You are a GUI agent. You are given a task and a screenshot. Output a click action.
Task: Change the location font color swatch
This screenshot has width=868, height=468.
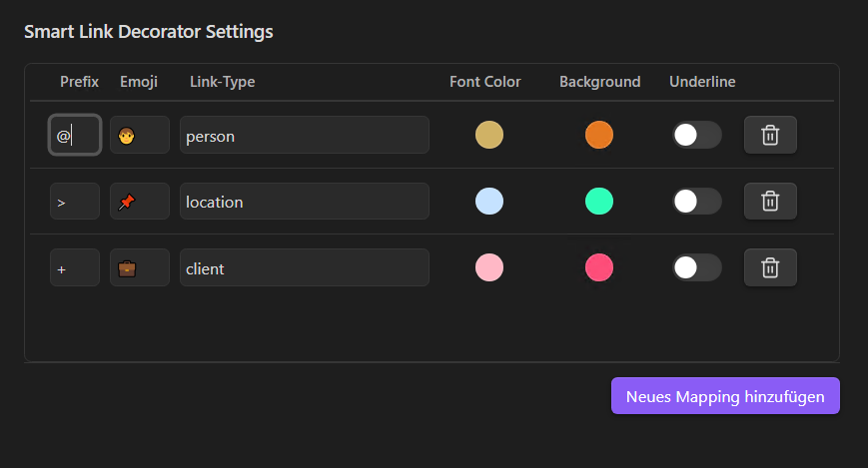pyautogui.click(x=489, y=202)
